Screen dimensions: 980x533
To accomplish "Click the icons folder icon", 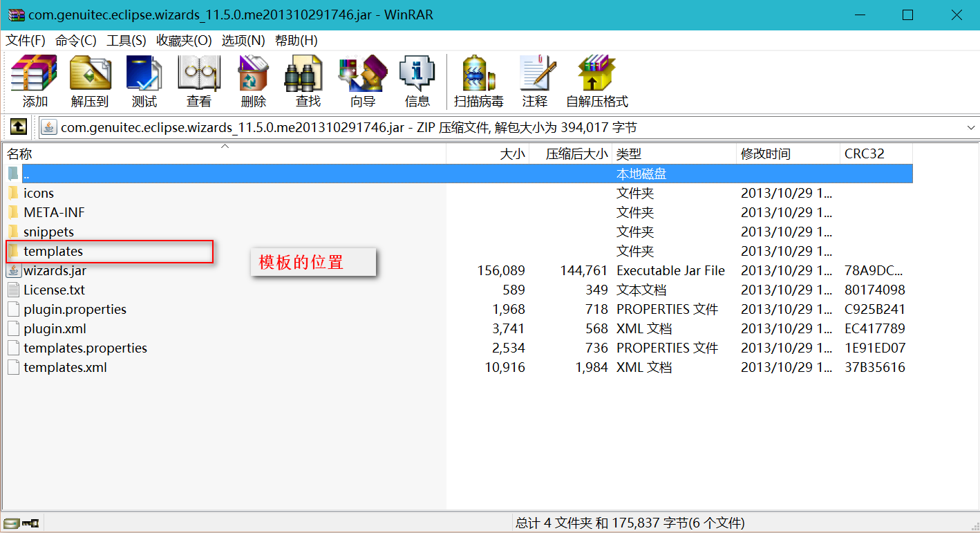I will [x=13, y=193].
